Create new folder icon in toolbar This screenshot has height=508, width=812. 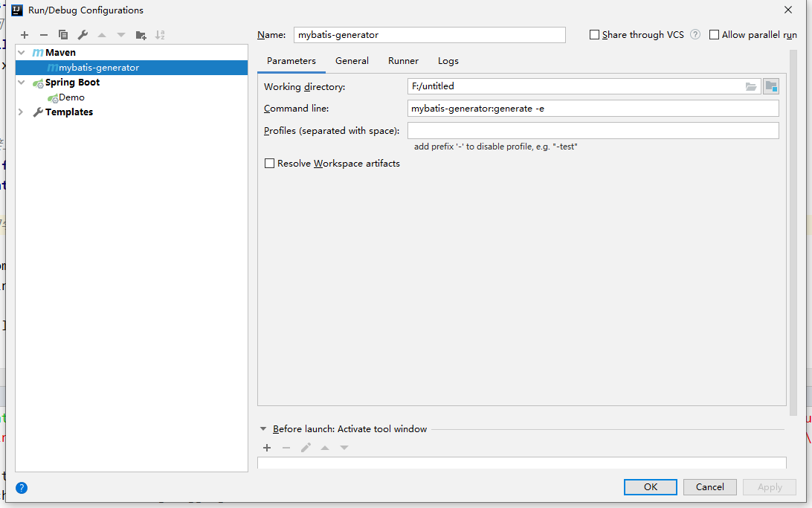coord(141,35)
